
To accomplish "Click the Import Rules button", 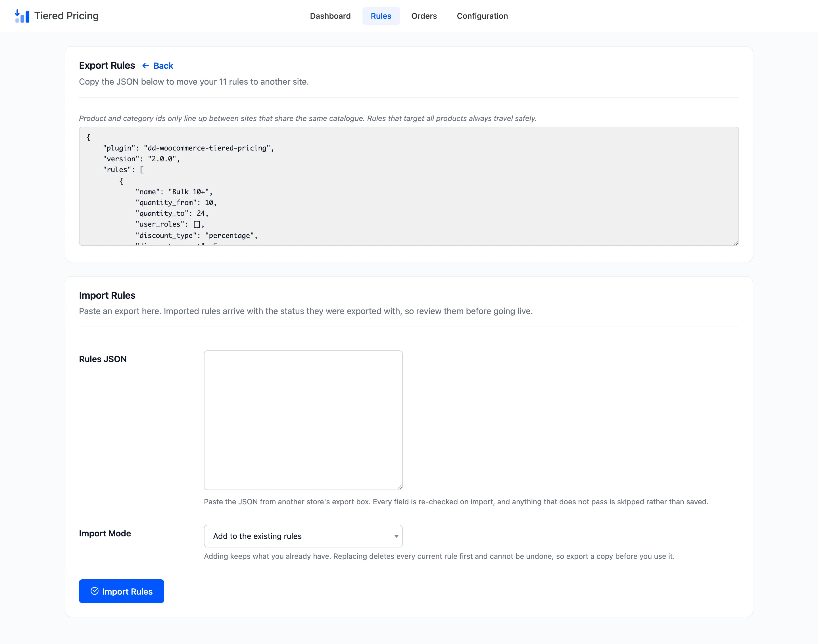I will [122, 591].
